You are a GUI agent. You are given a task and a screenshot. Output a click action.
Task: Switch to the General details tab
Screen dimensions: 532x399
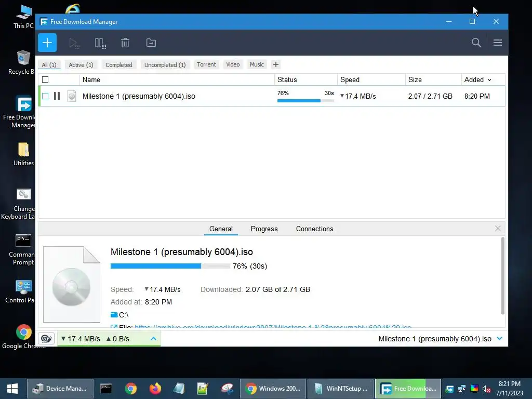pyautogui.click(x=221, y=229)
